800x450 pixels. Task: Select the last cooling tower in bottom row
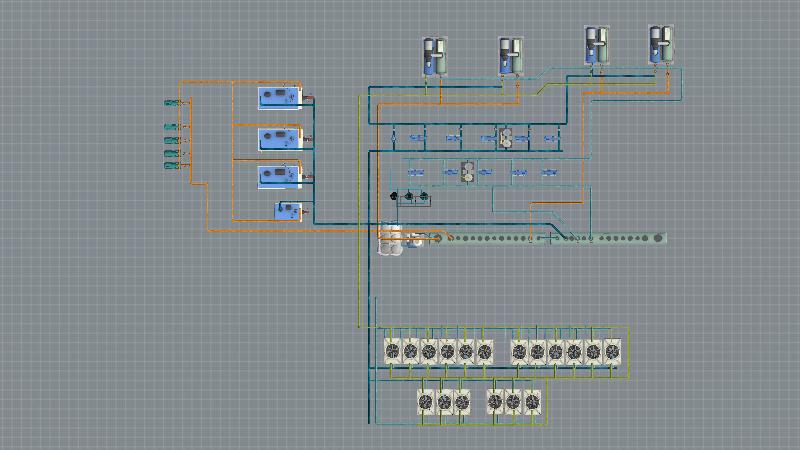[x=532, y=402]
